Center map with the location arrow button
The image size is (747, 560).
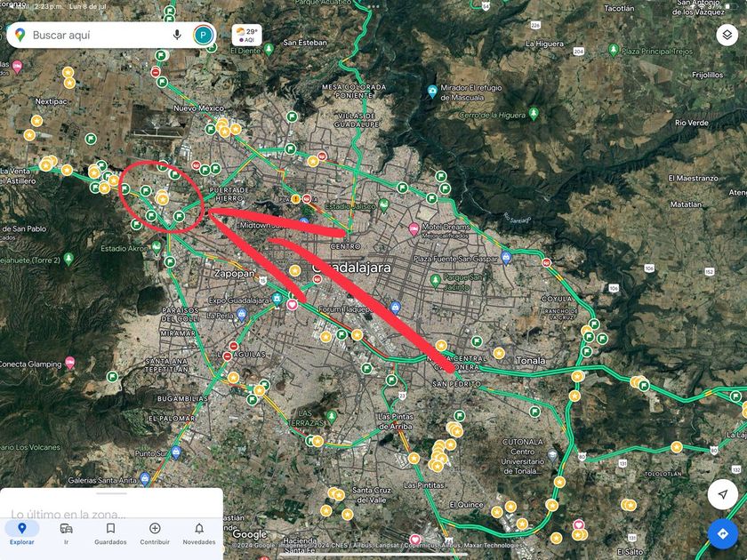[723, 494]
